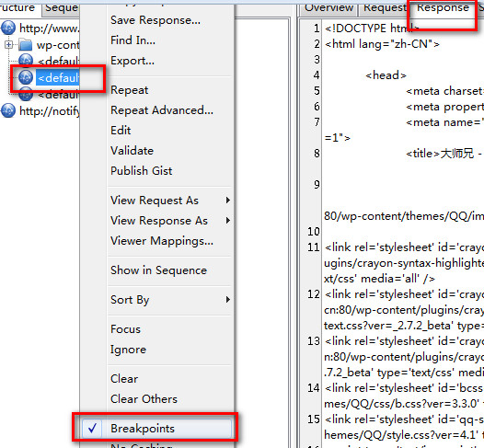Click globe icon for http://www host
484x448 pixels.
(x=8, y=29)
